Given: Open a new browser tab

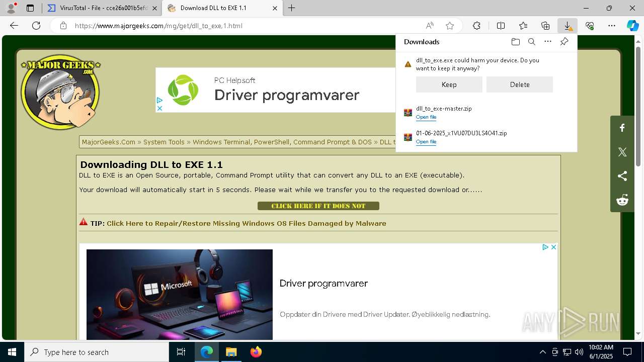Looking at the screenshot, I should point(292,8).
